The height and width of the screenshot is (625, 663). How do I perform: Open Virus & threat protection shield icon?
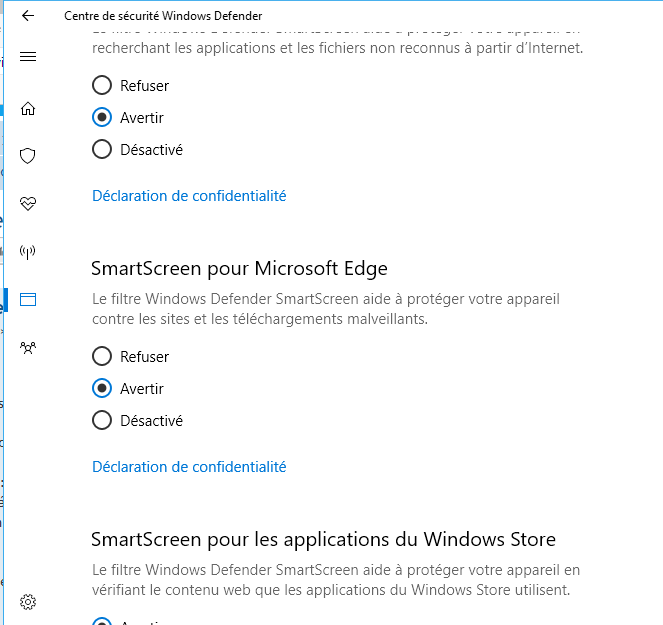[28, 156]
